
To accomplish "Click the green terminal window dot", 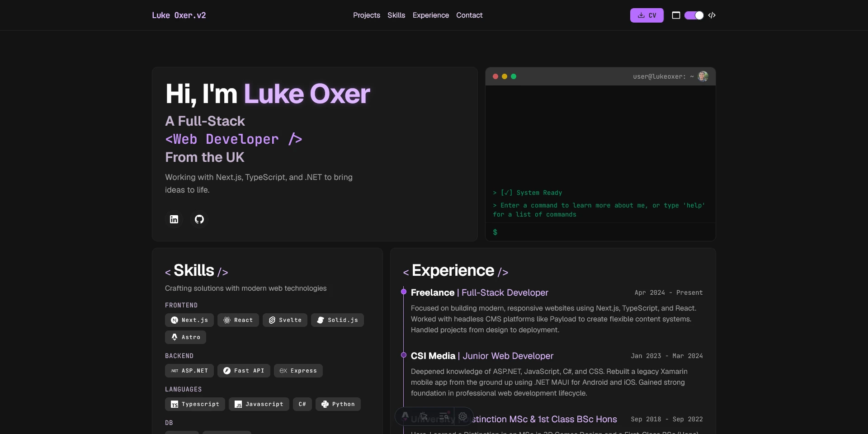I will (x=514, y=76).
